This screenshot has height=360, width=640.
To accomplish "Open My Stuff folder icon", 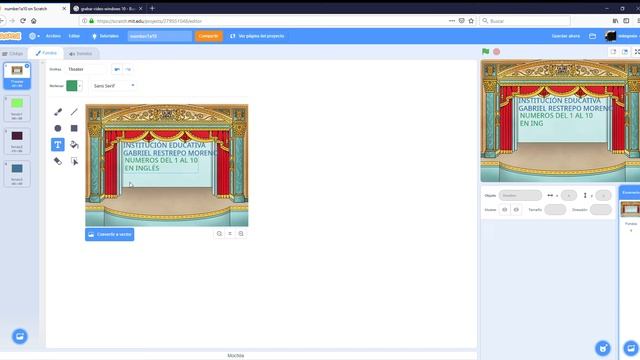I will click(593, 36).
